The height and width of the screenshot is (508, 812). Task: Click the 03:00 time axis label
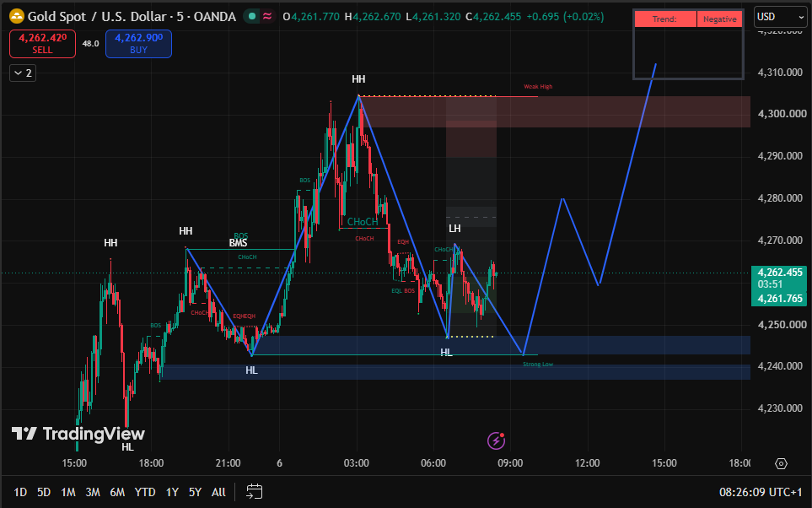click(x=357, y=463)
